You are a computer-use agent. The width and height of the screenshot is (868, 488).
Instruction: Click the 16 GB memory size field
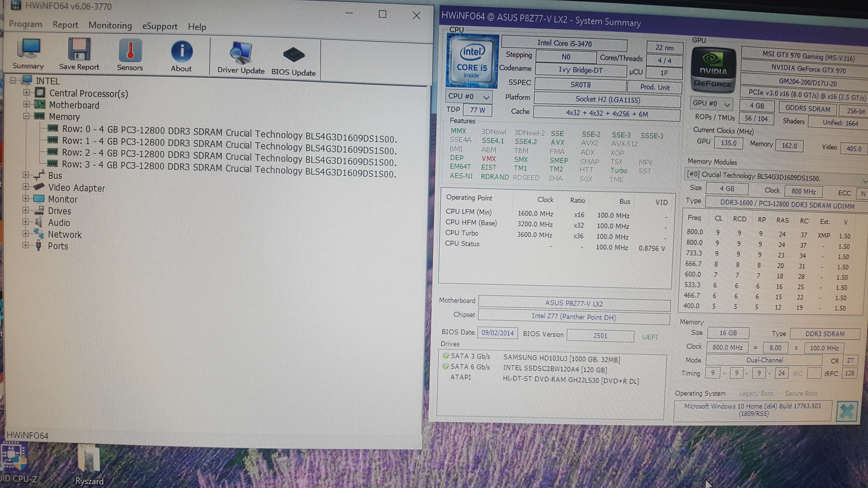pyautogui.click(x=728, y=333)
